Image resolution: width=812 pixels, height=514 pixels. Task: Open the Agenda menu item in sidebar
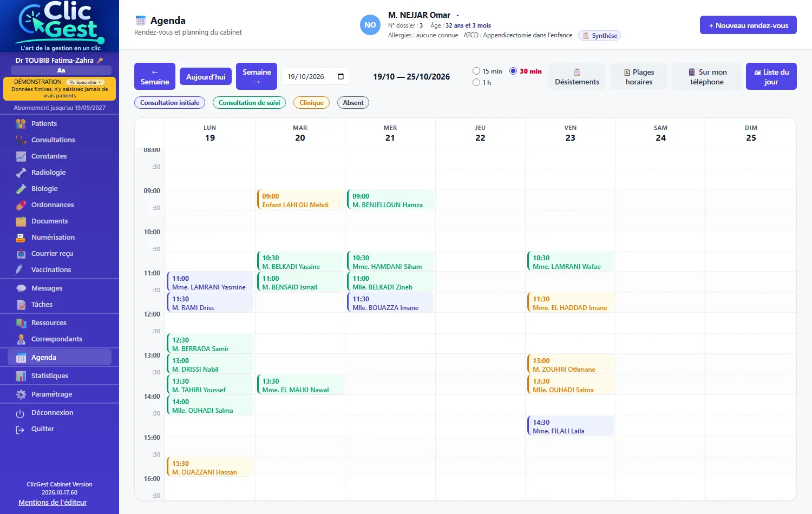pos(60,358)
